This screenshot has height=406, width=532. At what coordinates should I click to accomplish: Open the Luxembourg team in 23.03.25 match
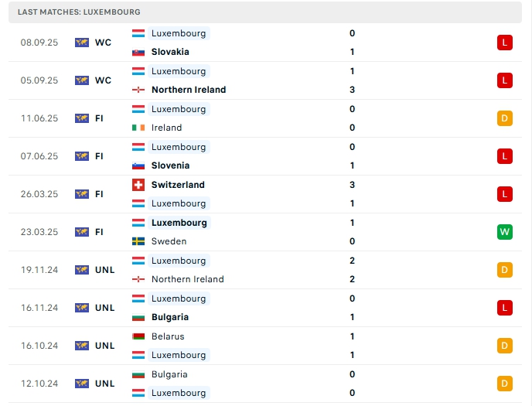[x=179, y=223]
